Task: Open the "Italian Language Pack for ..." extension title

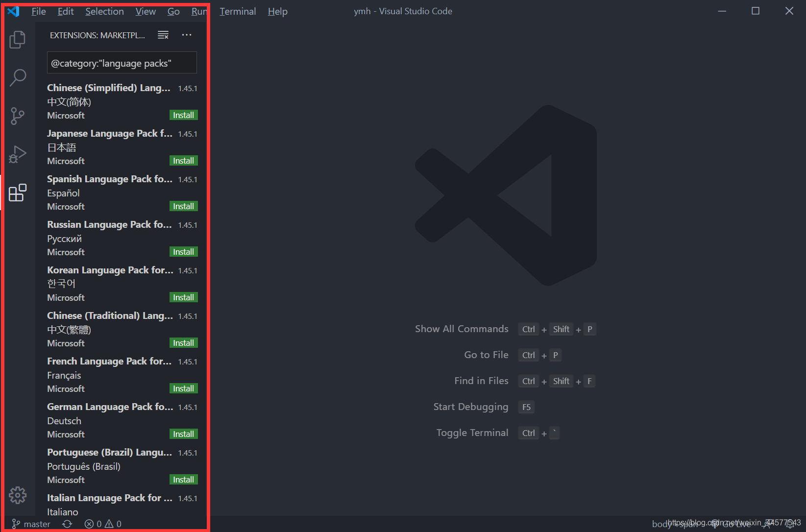Action: [110, 498]
